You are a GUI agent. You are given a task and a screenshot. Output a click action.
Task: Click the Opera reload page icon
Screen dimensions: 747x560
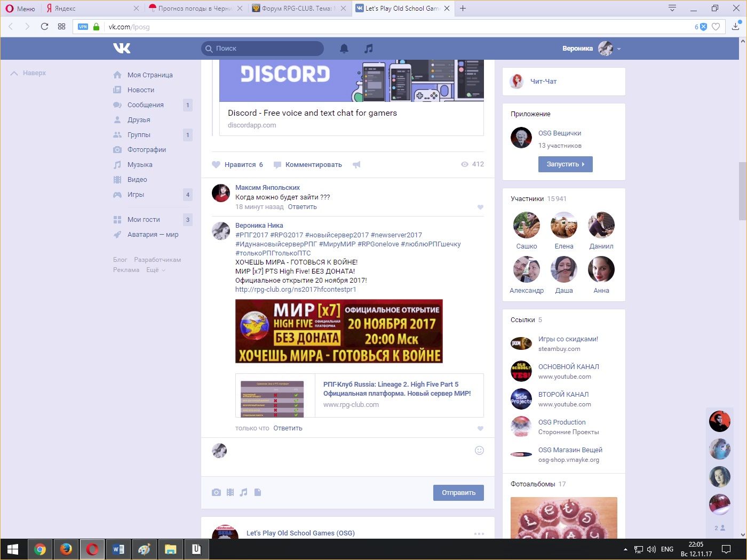pyautogui.click(x=44, y=26)
